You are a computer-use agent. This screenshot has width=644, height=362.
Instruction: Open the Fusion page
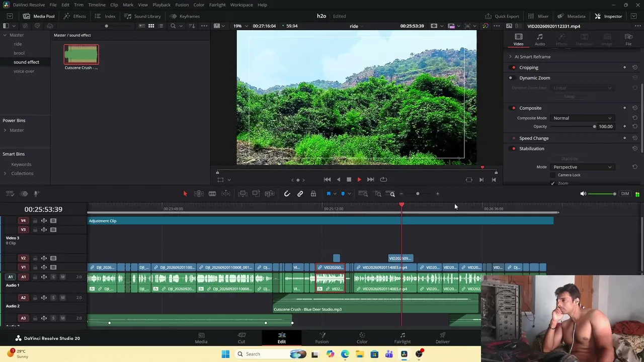pos(322,338)
